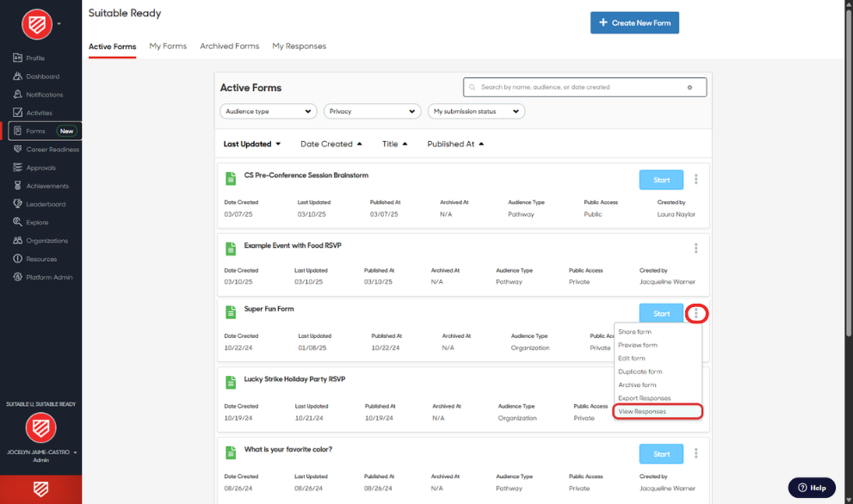Open Explore in the sidebar

coord(30,223)
